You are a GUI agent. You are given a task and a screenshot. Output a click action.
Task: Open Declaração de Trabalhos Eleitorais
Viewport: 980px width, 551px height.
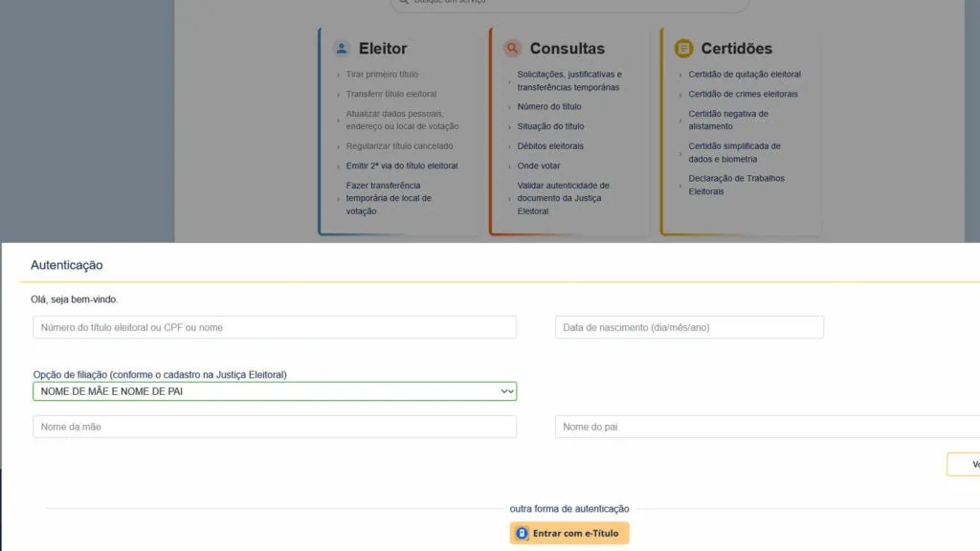point(736,185)
